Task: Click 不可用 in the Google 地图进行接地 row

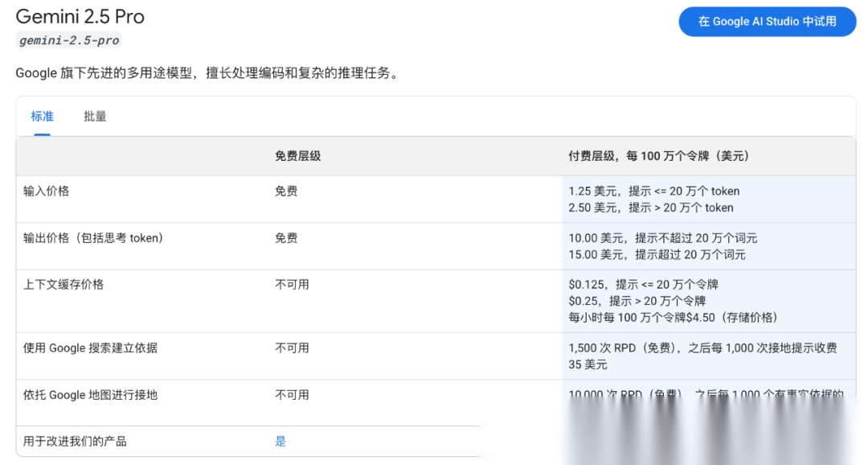Action: coord(292,395)
